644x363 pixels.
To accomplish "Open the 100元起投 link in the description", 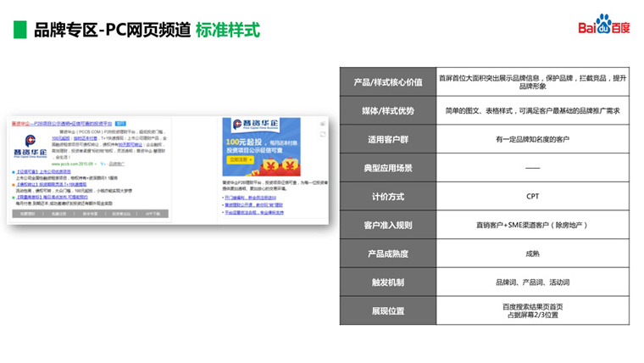I will click(x=61, y=138).
